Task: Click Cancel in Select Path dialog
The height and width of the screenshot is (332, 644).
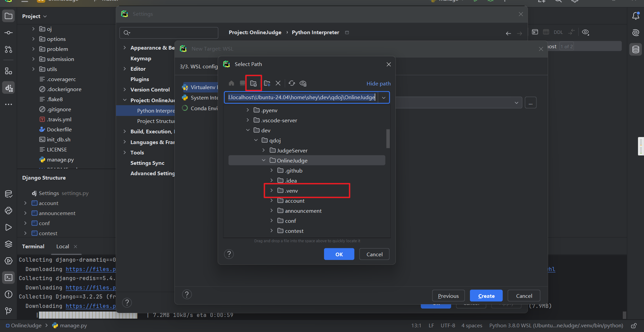Action: 374,254
